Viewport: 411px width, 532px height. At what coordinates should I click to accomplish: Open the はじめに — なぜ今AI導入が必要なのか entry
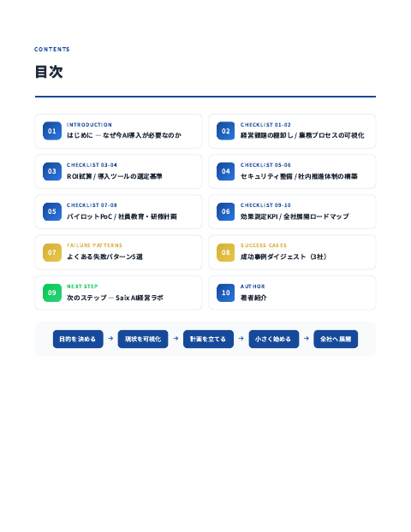tap(118, 131)
